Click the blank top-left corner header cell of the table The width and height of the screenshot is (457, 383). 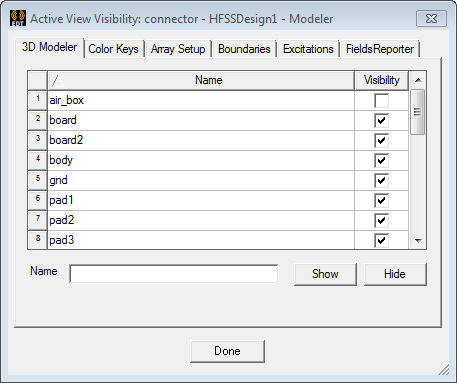point(38,80)
